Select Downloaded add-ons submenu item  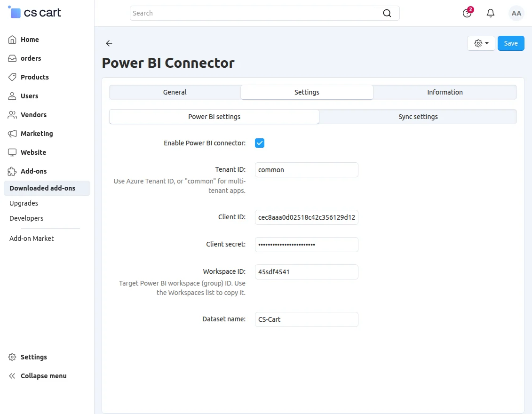[47, 188]
